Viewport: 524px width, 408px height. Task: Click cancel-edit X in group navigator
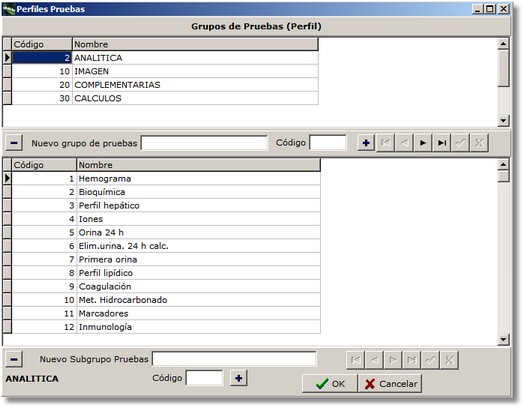479,143
